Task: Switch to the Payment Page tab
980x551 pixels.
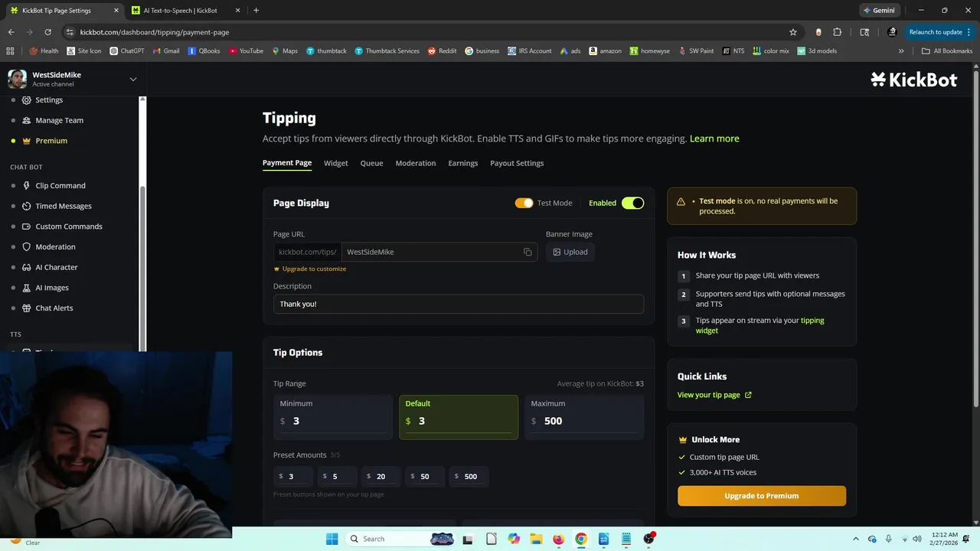Action: coord(287,163)
